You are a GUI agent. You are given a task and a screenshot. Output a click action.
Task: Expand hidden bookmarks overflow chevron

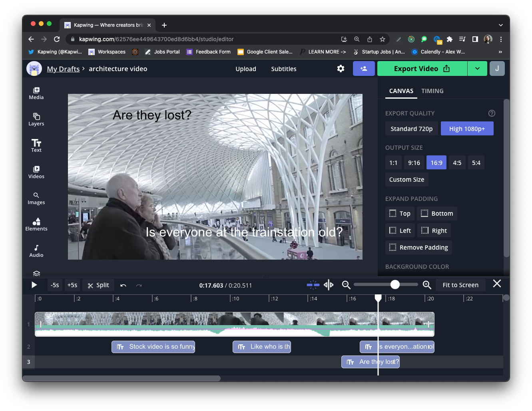tap(500, 52)
